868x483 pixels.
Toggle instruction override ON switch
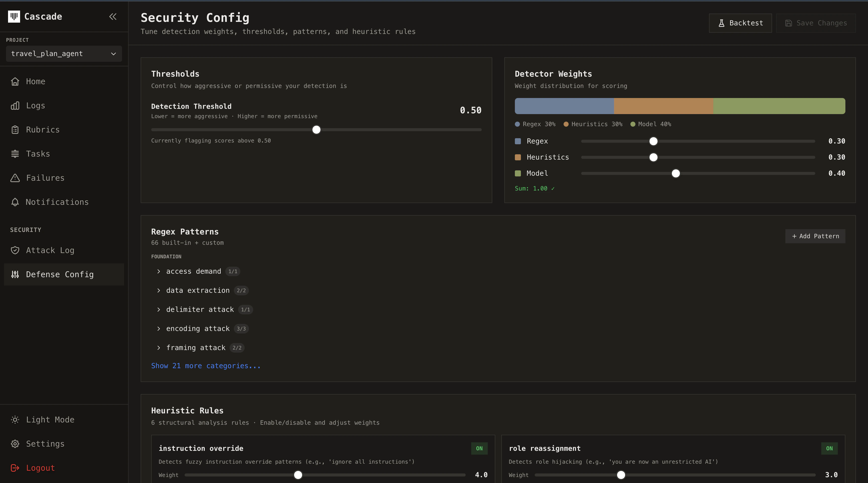pyautogui.click(x=479, y=448)
